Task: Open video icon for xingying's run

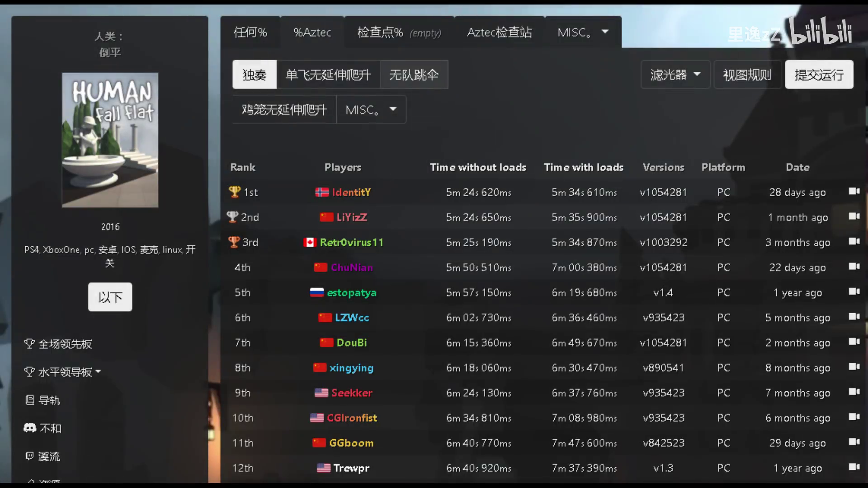Action: tap(854, 366)
